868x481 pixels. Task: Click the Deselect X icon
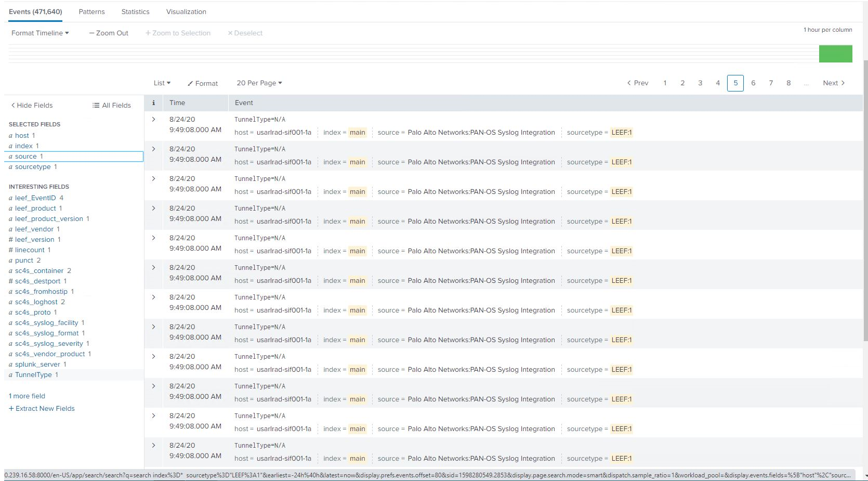[230, 33]
